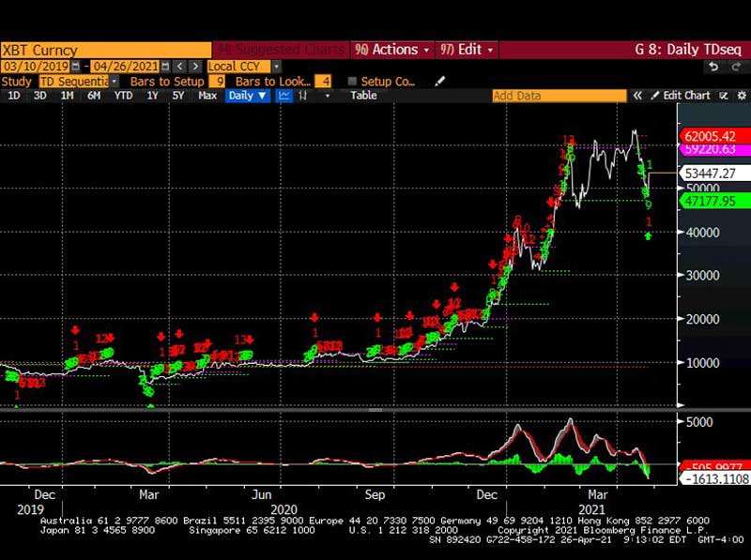Image resolution: width=751 pixels, height=560 pixels.
Task: Select the 3D time range
Action: [x=39, y=96]
